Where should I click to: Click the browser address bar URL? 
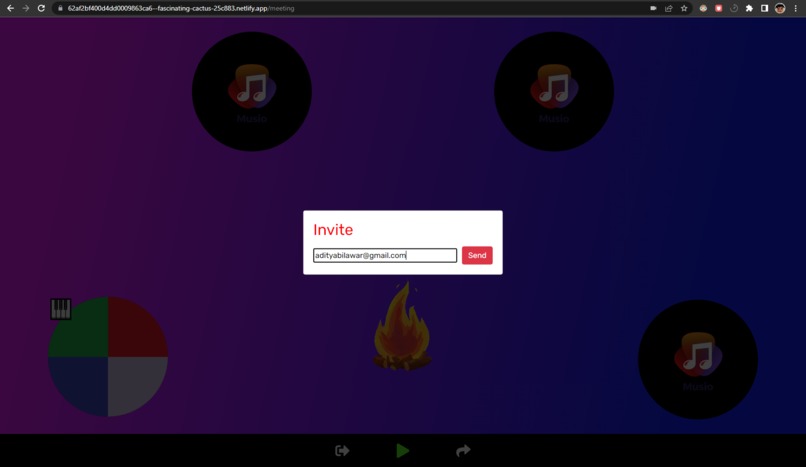[x=181, y=8]
